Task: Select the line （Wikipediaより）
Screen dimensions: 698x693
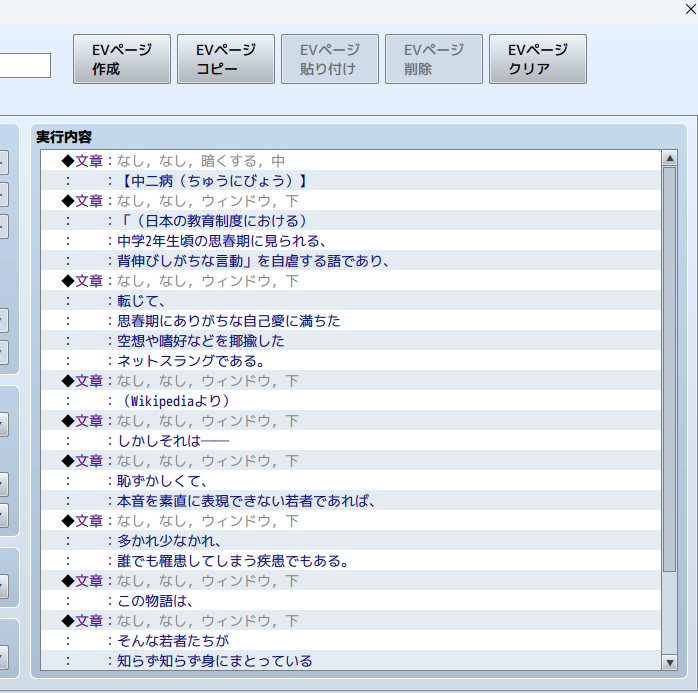Action: (x=350, y=401)
